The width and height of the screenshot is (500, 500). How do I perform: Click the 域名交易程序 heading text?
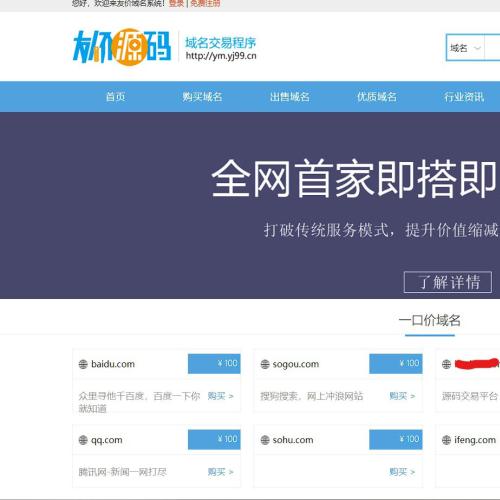click(x=220, y=43)
